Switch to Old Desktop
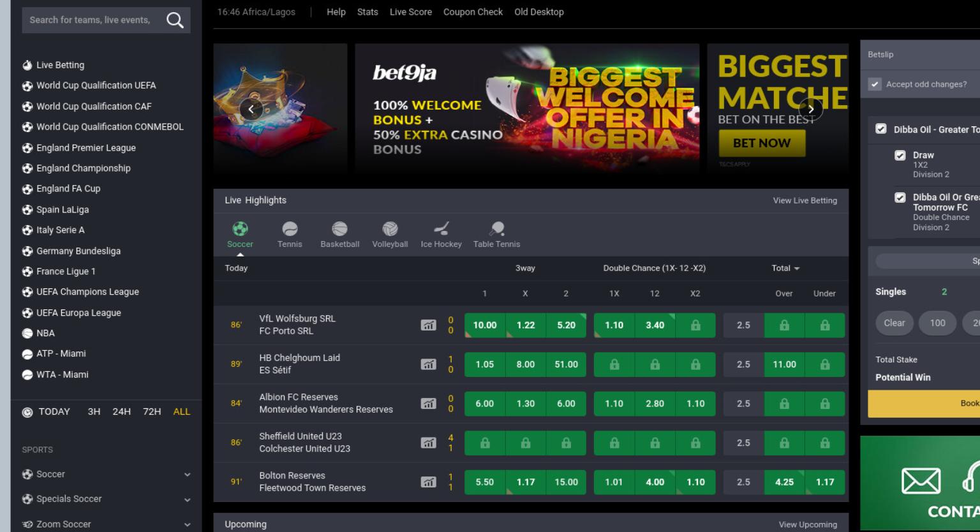Viewport: 980px width, 532px height. [x=539, y=12]
